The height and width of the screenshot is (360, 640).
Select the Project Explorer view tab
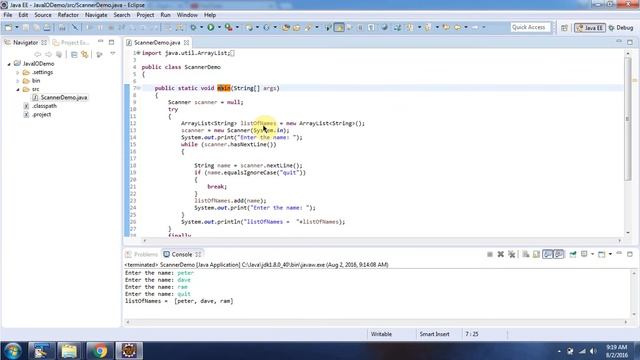point(71,42)
